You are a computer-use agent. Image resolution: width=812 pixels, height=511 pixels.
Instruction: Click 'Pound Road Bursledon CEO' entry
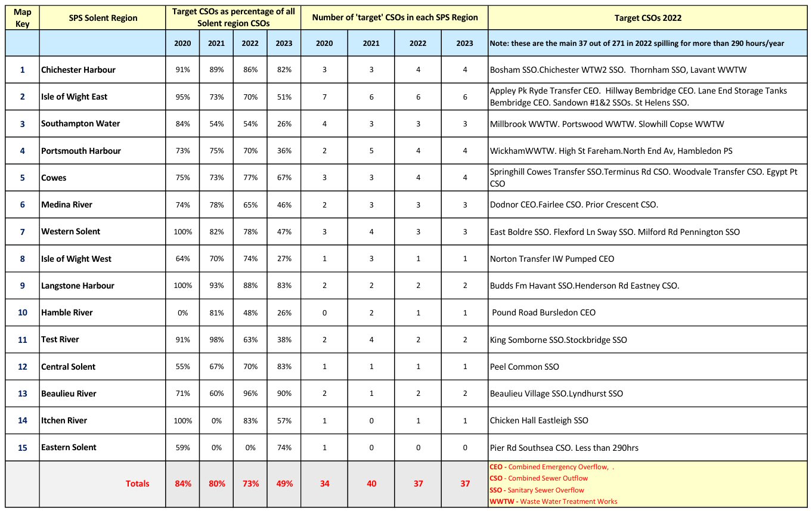[543, 312]
